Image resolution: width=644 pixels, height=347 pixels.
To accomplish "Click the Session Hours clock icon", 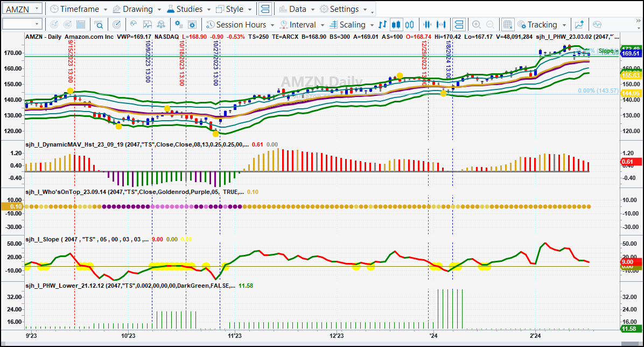I will [x=211, y=25].
